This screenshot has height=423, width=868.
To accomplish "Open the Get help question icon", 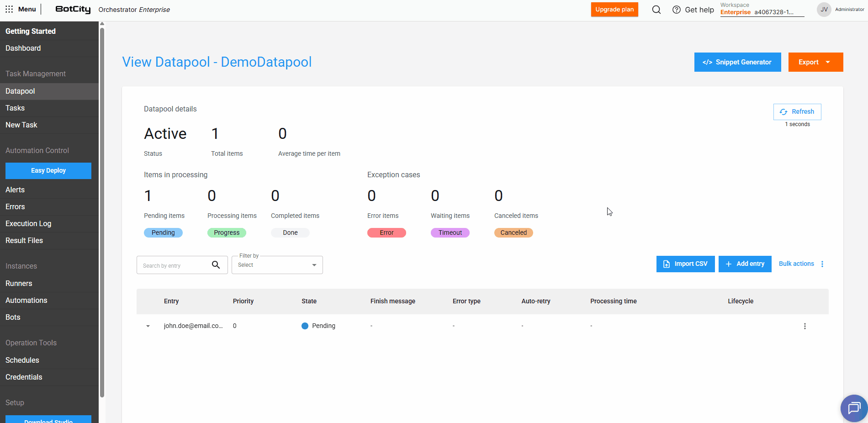I will click(677, 10).
